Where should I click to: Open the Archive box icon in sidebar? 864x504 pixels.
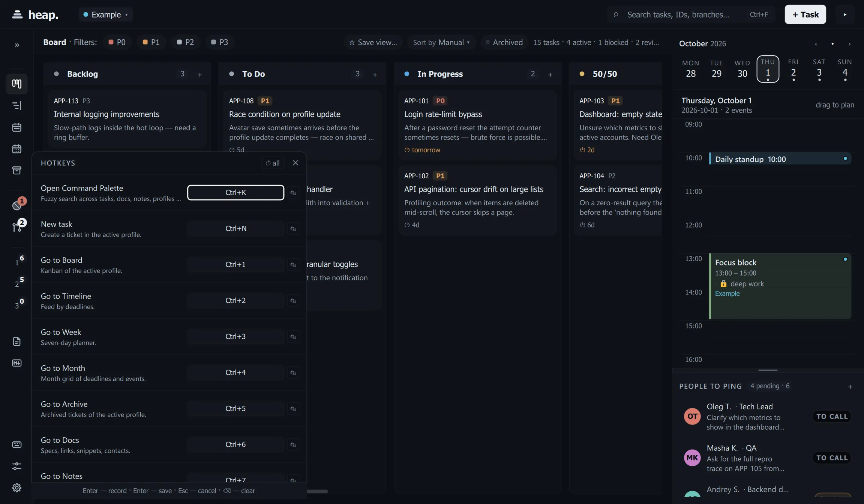pyautogui.click(x=17, y=171)
